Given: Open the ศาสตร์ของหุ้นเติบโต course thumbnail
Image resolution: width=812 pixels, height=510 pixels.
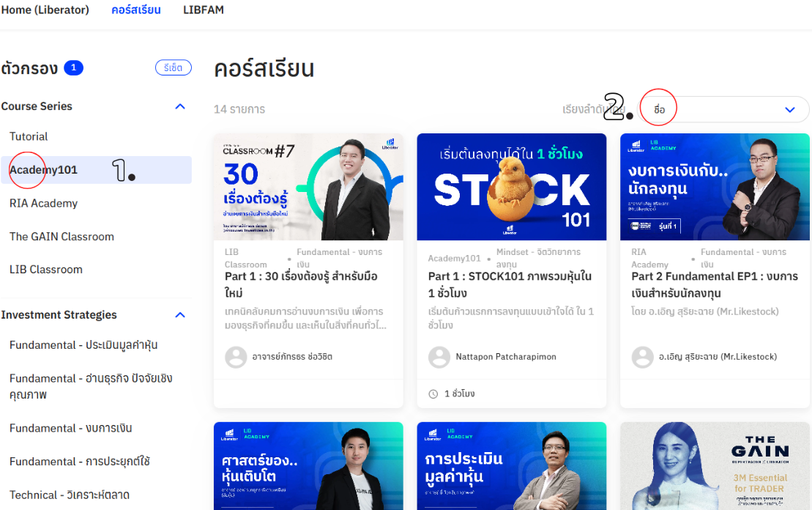Looking at the screenshot, I should pyautogui.click(x=309, y=466).
